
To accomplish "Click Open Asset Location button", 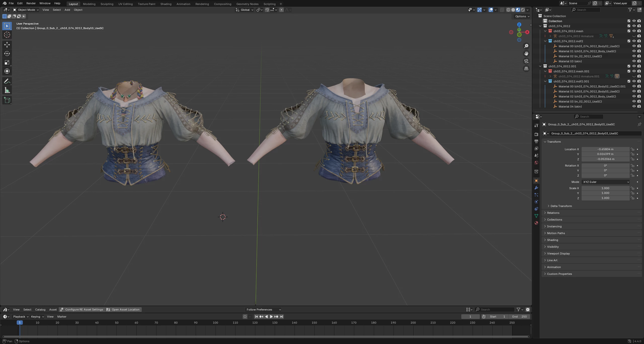I will [x=123, y=310].
